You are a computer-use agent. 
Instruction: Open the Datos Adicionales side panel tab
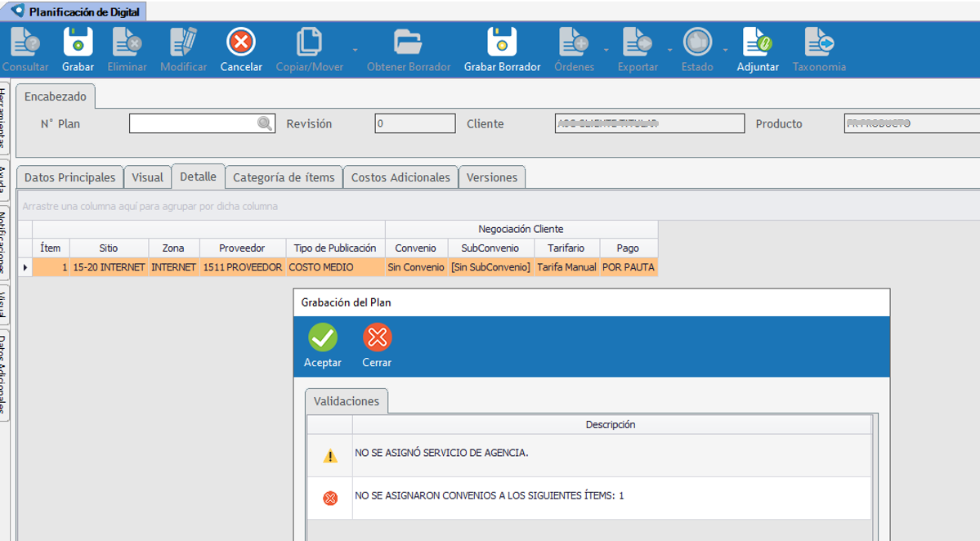point(3,375)
